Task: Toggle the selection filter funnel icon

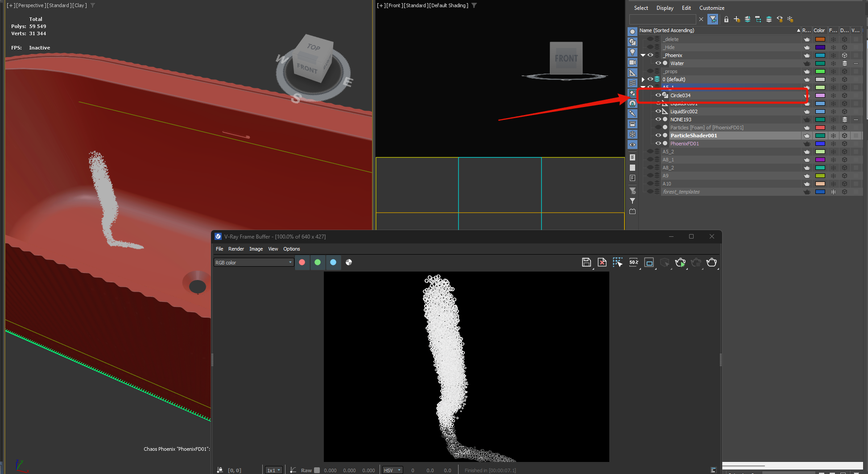Action: coord(713,19)
